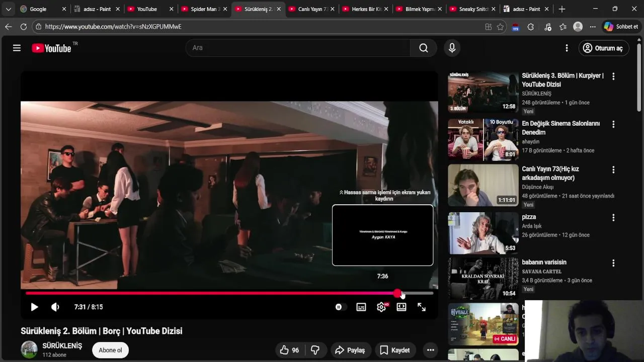This screenshot has height=362, width=644.
Task: Reload the current page
Action: pyautogui.click(x=23, y=27)
